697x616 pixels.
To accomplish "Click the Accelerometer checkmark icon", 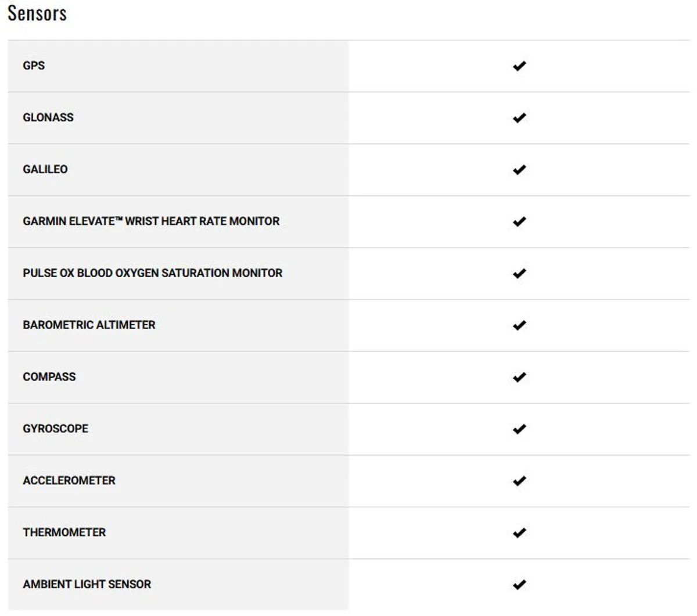I will 519,481.
